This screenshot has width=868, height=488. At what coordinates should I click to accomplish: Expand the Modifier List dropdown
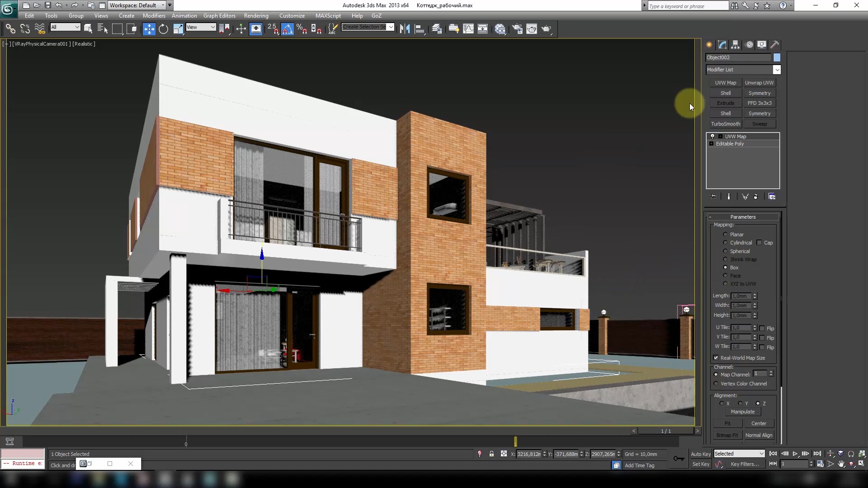[778, 70]
